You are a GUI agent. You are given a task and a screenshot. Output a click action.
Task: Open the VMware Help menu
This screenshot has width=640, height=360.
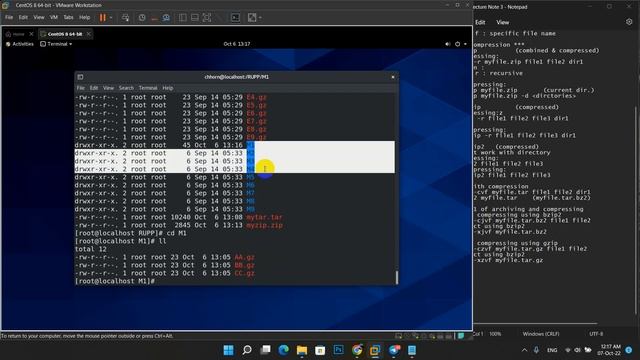(x=84, y=18)
